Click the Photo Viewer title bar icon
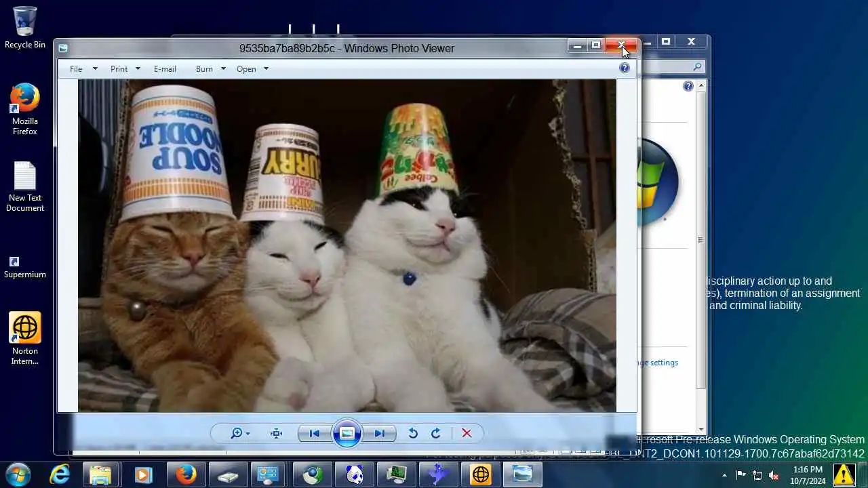868x488 pixels. coord(63,48)
